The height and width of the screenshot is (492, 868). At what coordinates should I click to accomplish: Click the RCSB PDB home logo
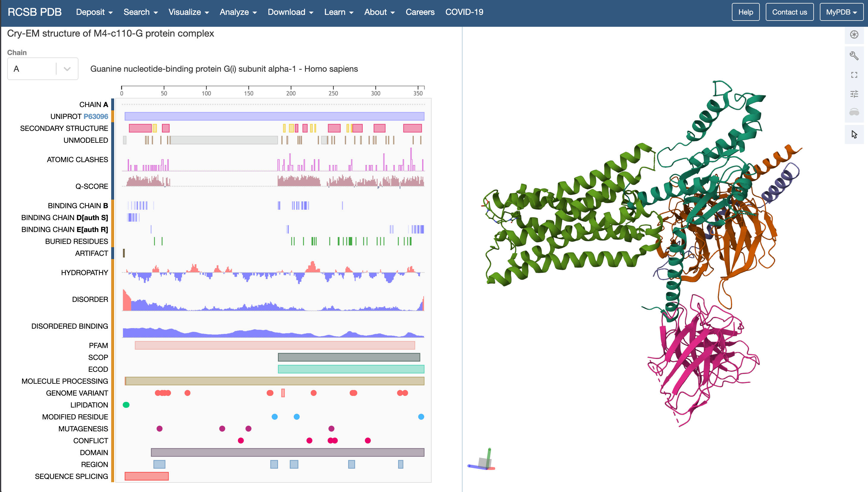[34, 12]
